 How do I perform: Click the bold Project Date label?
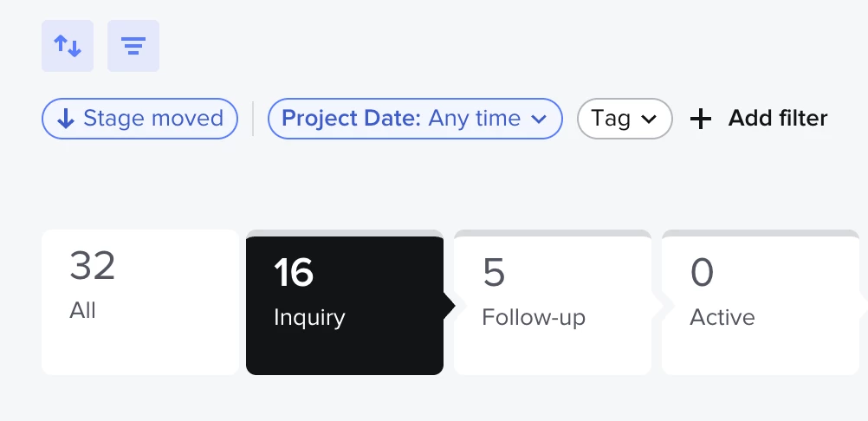[x=352, y=119]
